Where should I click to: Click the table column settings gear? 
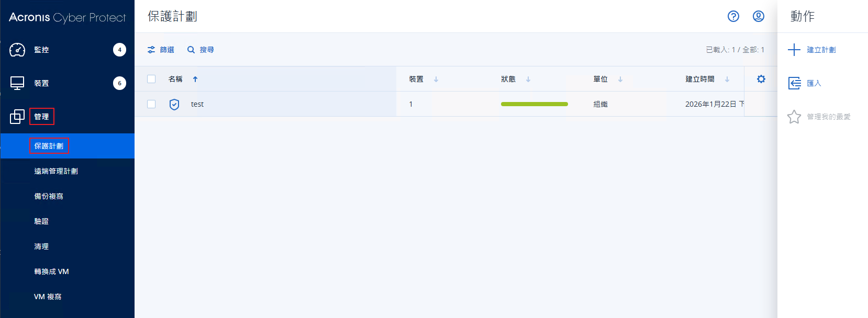pos(761,79)
